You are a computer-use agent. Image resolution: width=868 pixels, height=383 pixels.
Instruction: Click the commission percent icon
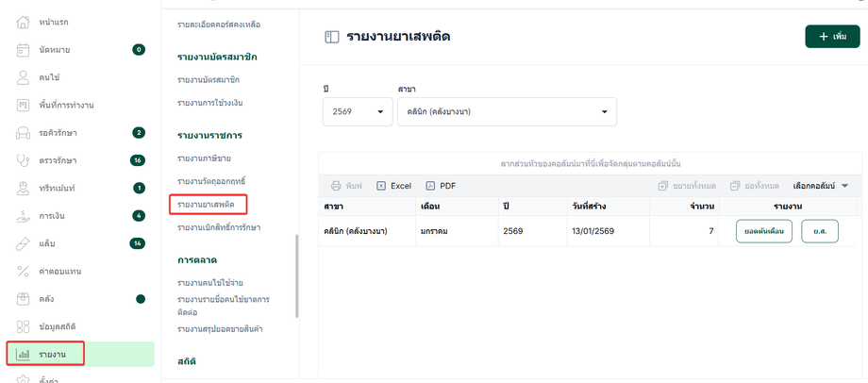24,272
